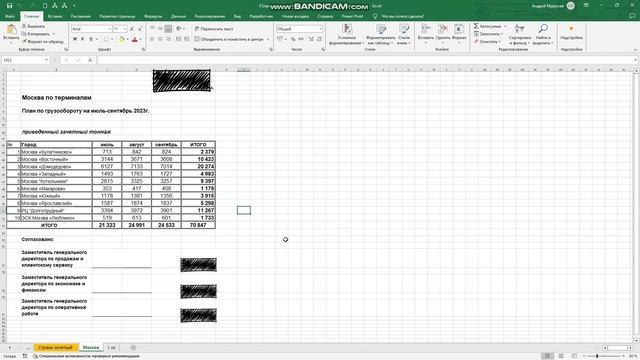
Task: Click Format (Формат) cells icon
Action: pos(459,32)
